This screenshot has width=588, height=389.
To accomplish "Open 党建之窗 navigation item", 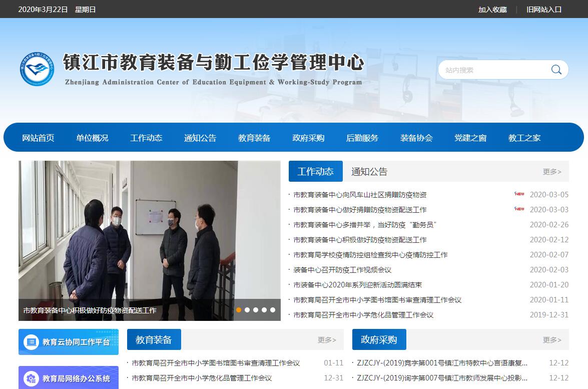I will coord(470,138).
